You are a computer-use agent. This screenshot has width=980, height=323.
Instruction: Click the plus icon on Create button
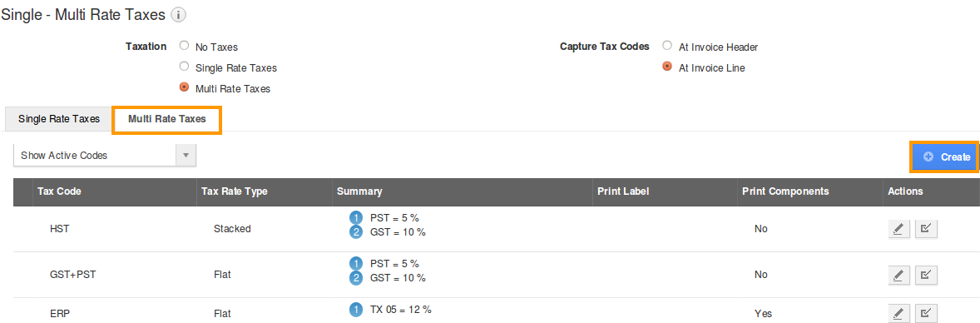tap(928, 157)
